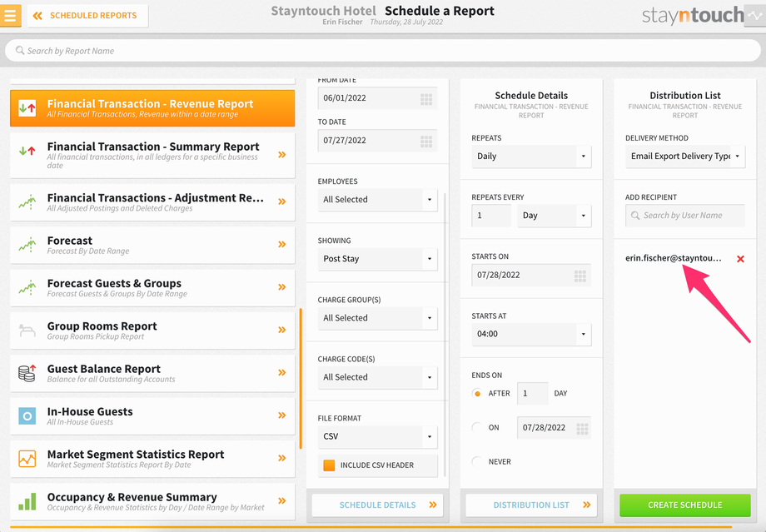Edit the Repeats Every number field

(x=491, y=216)
